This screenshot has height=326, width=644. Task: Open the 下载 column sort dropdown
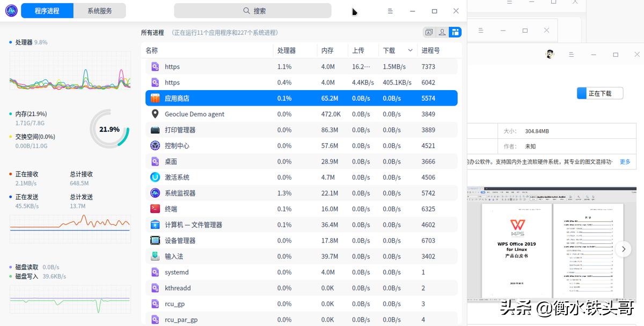click(x=411, y=50)
